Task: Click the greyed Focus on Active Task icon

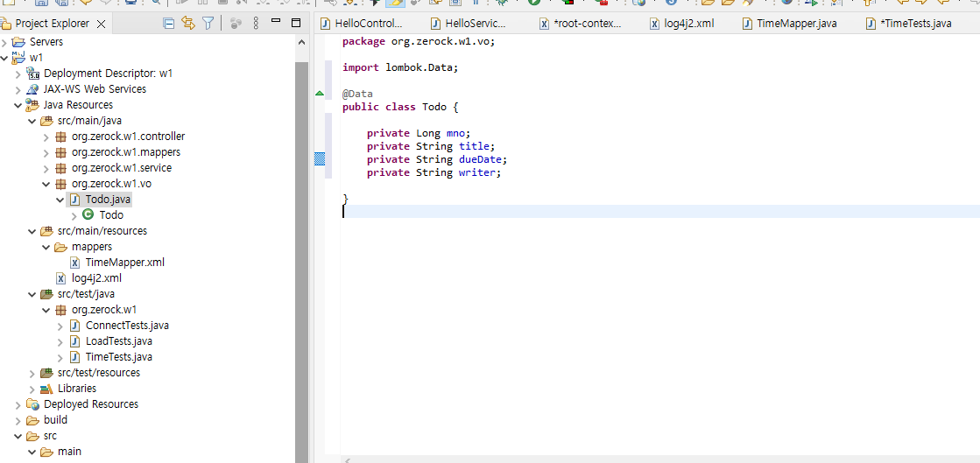Action: (x=236, y=24)
